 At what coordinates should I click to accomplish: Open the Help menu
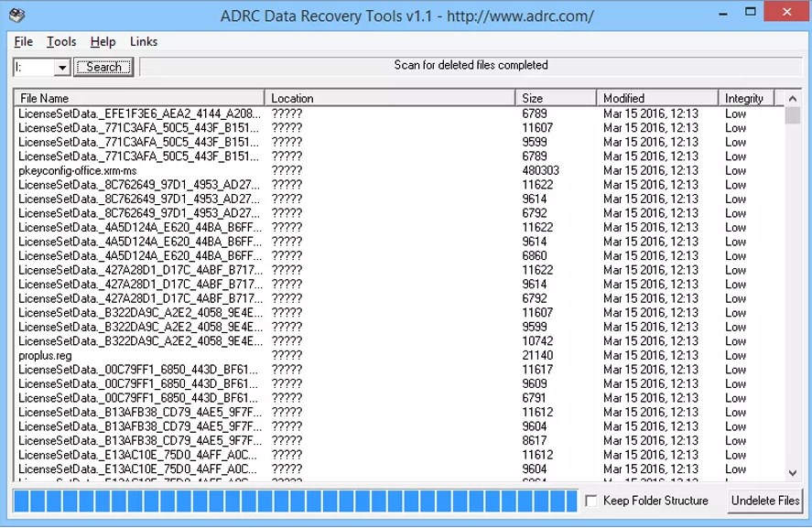103,41
